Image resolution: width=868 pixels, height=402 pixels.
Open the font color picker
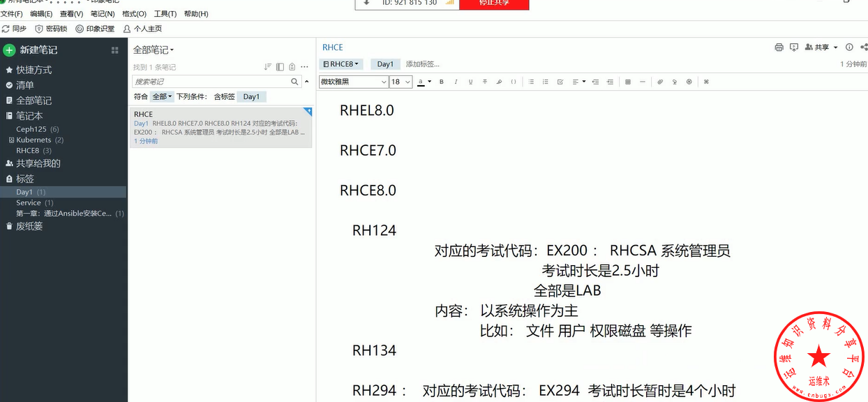[424, 82]
